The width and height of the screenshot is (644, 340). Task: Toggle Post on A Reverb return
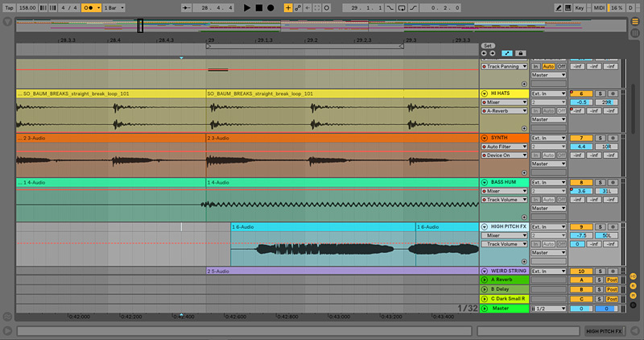[x=613, y=280]
